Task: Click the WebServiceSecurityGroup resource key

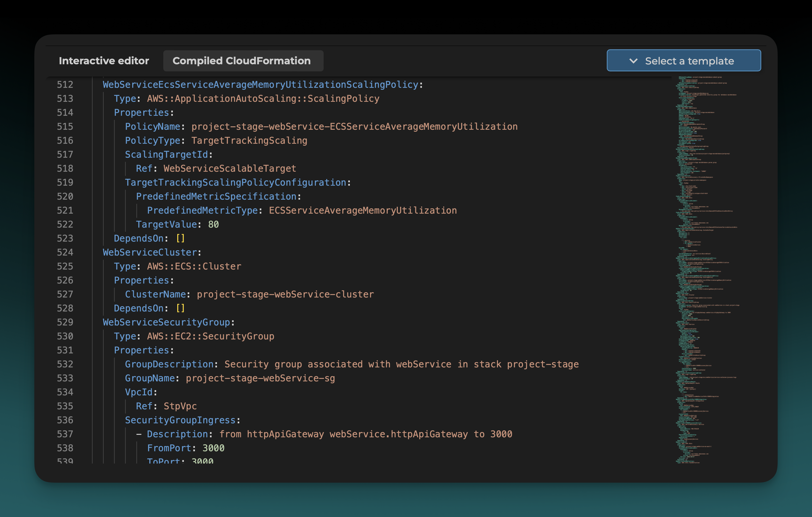Action: click(x=166, y=323)
